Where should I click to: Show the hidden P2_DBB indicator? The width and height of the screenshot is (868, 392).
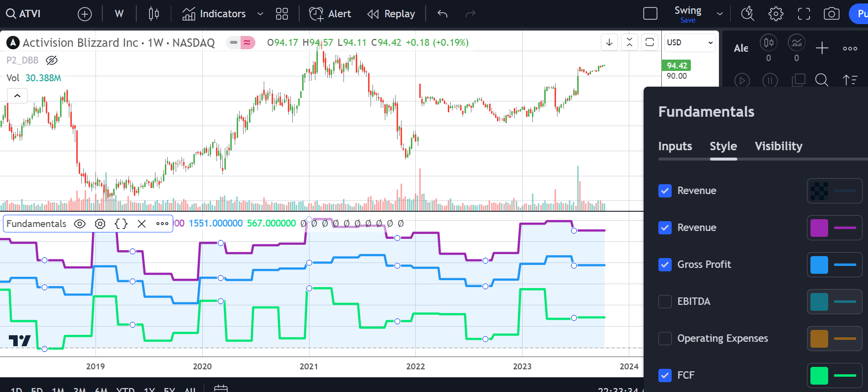coord(52,60)
